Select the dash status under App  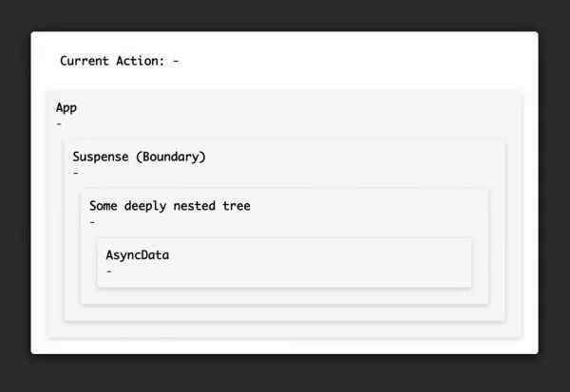point(59,124)
